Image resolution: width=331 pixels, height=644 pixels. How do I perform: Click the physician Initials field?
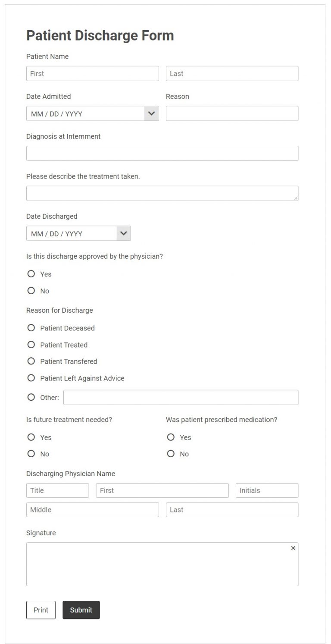pos(266,490)
